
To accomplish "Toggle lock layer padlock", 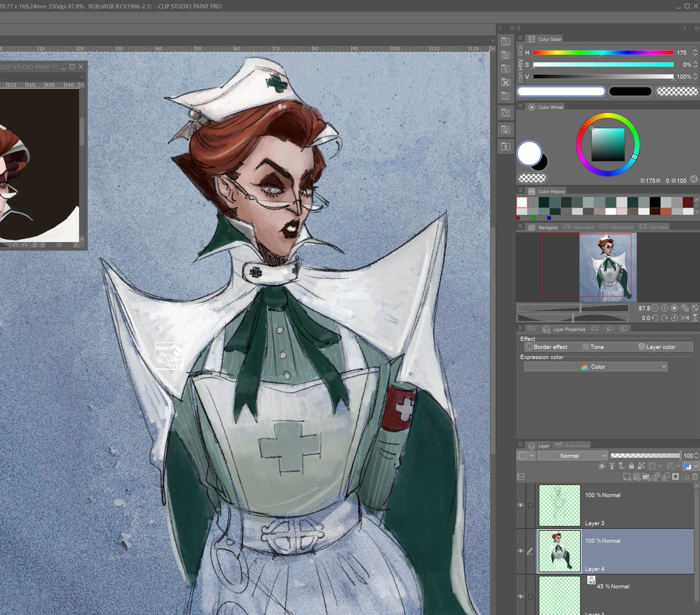I will click(632, 466).
